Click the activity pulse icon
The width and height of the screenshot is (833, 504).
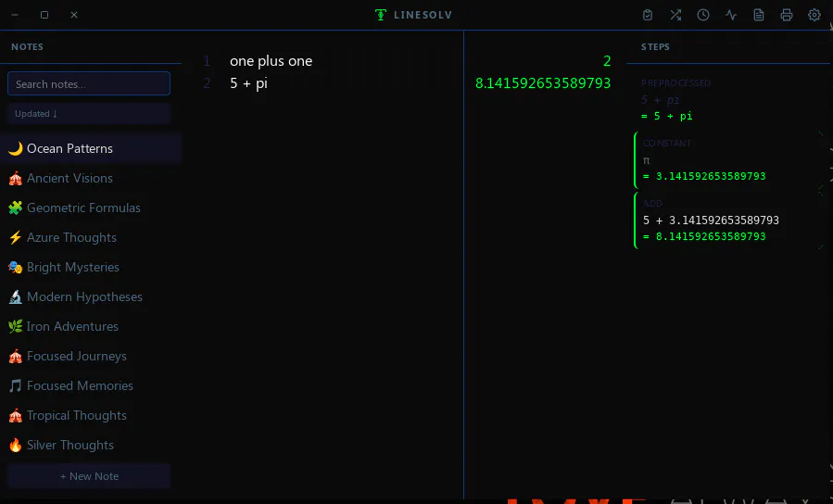coord(731,15)
